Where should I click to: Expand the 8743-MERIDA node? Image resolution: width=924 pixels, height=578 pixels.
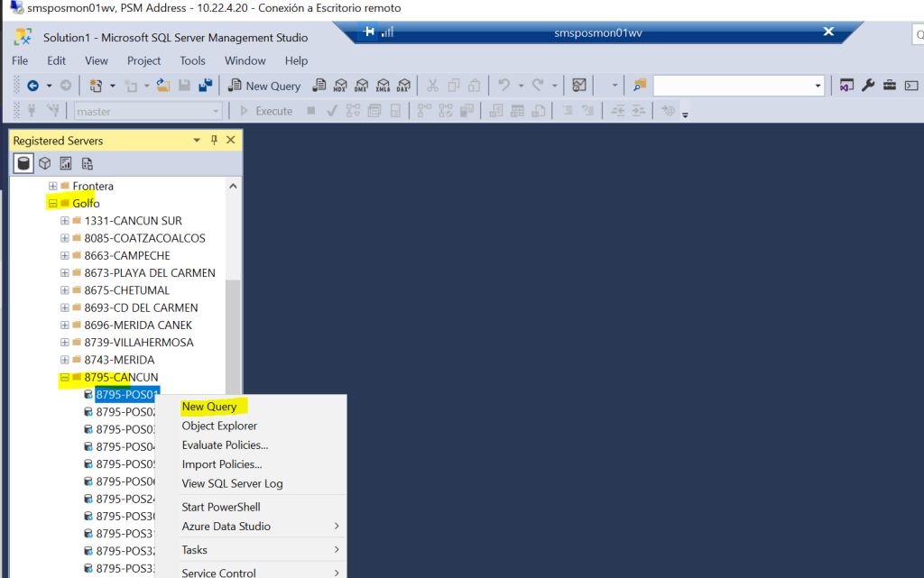65,360
